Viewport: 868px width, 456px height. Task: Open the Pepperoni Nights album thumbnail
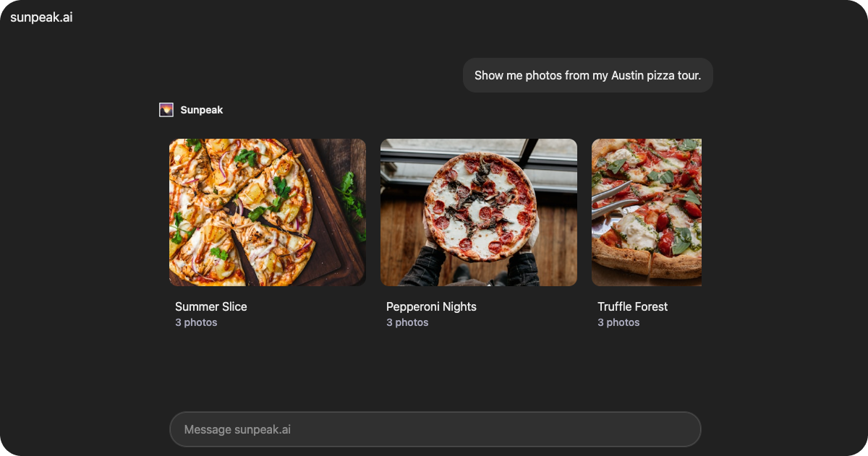coord(478,212)
